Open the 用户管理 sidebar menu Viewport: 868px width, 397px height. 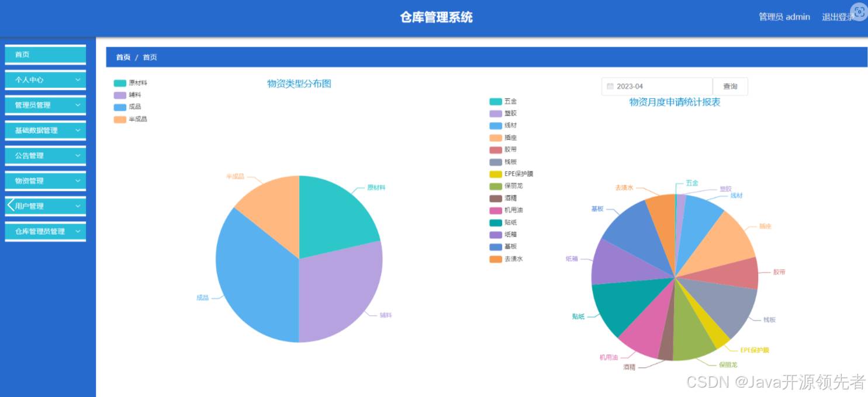46,206
